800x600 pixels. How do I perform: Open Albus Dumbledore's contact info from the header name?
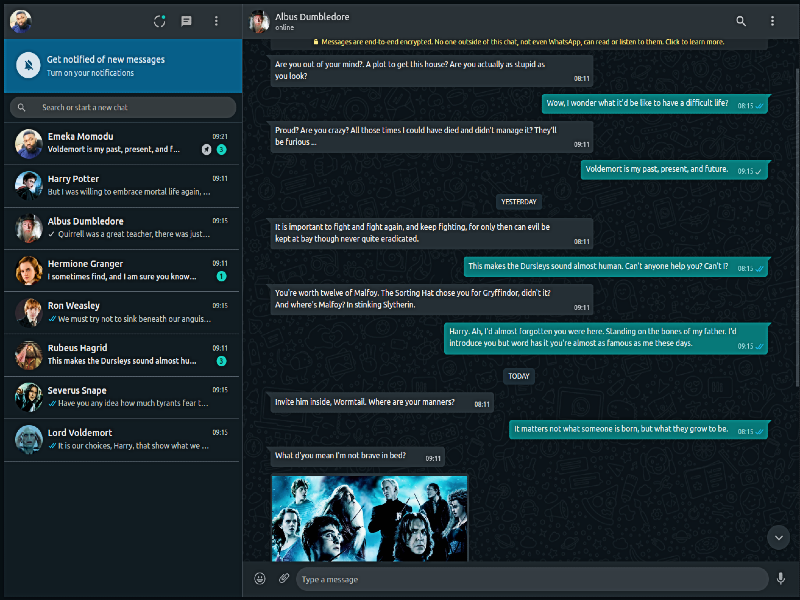(312, 17)
